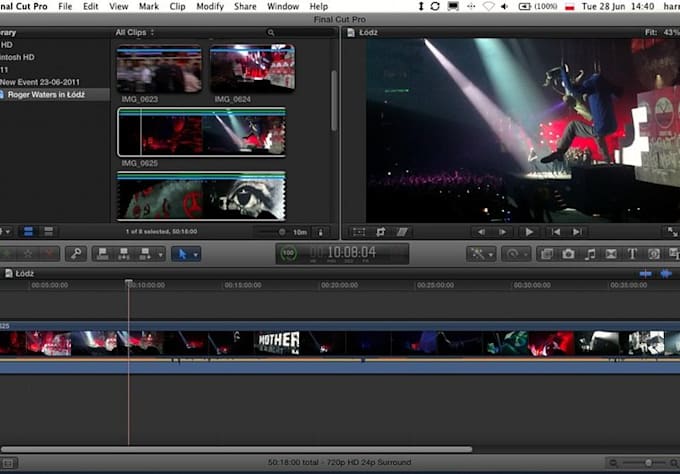
Task: Show the Transitions browser
Action: click(611, 254)
